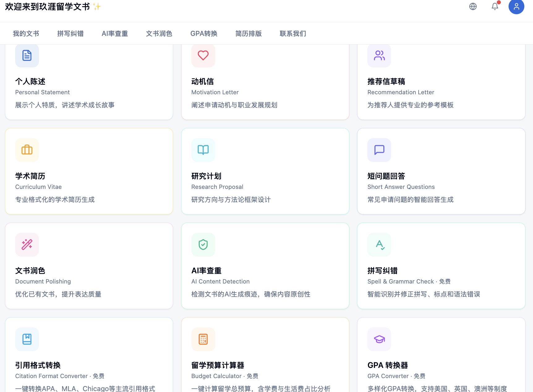Click the calculator icon for 留学预算计算器

[203, 339]
